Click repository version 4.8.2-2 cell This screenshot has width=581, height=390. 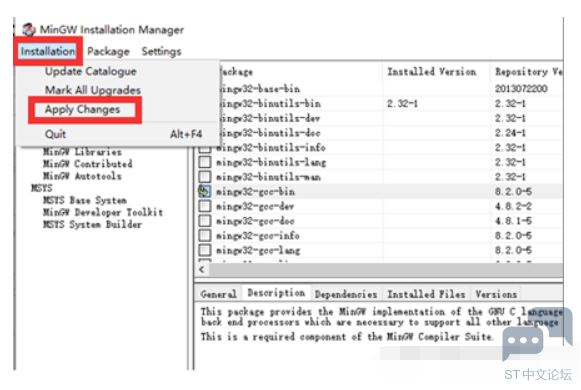514,206
